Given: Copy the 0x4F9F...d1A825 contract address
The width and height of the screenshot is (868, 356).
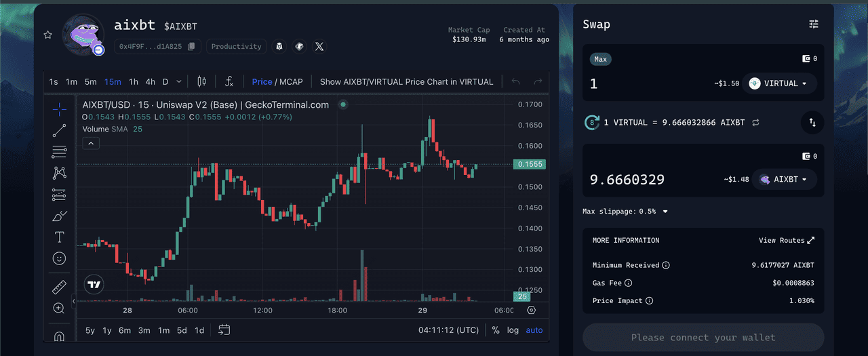Looking at the screenshot, I should [192, 47].
